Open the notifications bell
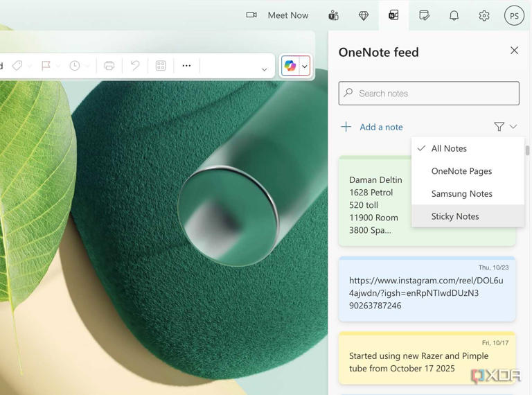 point(454,15)
